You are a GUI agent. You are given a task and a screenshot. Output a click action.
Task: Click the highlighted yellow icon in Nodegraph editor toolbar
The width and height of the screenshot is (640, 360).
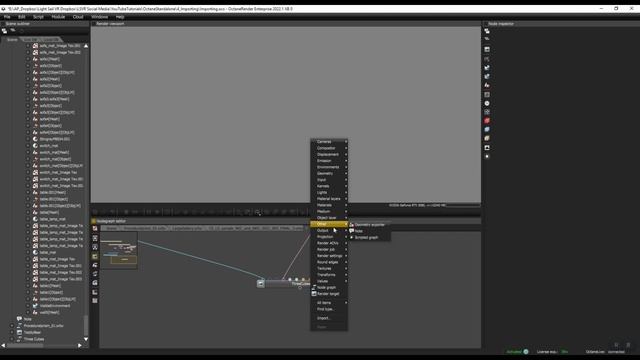95,256
